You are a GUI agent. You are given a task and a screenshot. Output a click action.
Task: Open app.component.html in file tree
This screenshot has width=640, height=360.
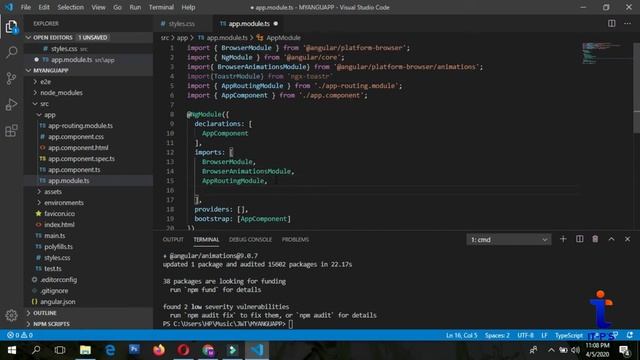tap(78, 148)
